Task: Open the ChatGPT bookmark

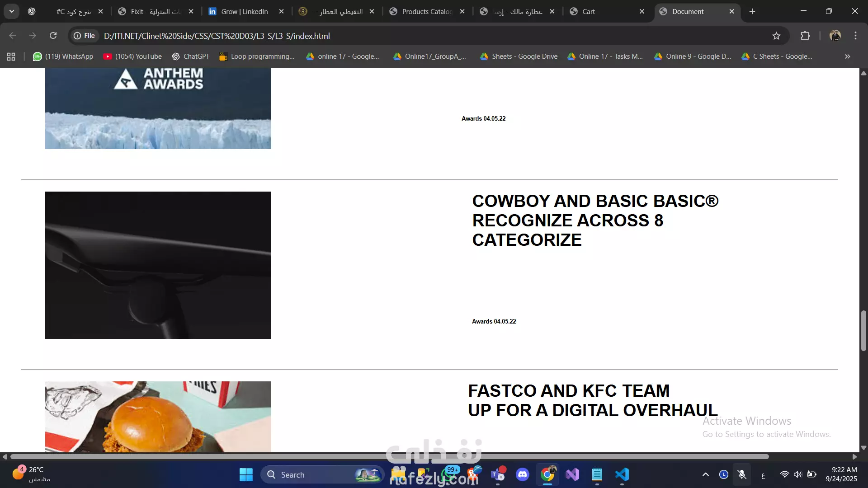Action: click(x=191, y=56)
